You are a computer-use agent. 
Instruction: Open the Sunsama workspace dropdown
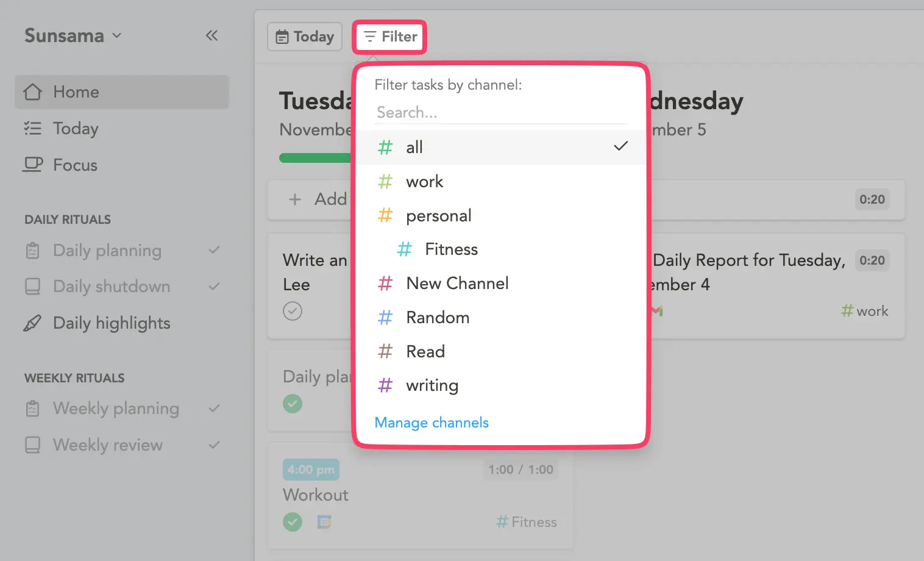click(116, 35)
